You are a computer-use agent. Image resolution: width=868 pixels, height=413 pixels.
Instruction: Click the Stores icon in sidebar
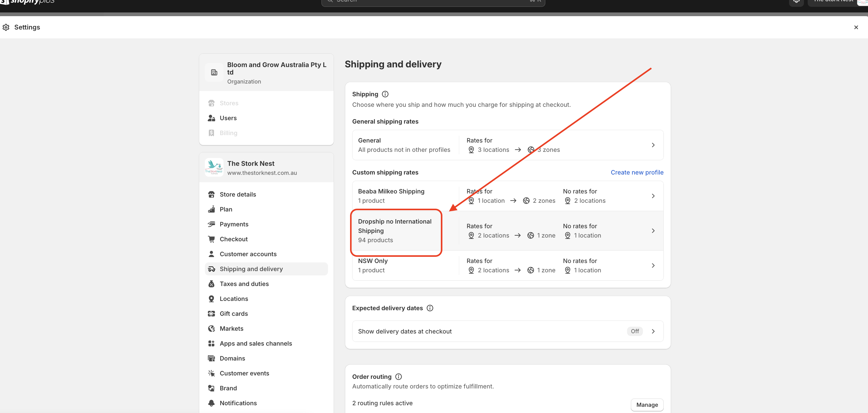click(211, 103)
